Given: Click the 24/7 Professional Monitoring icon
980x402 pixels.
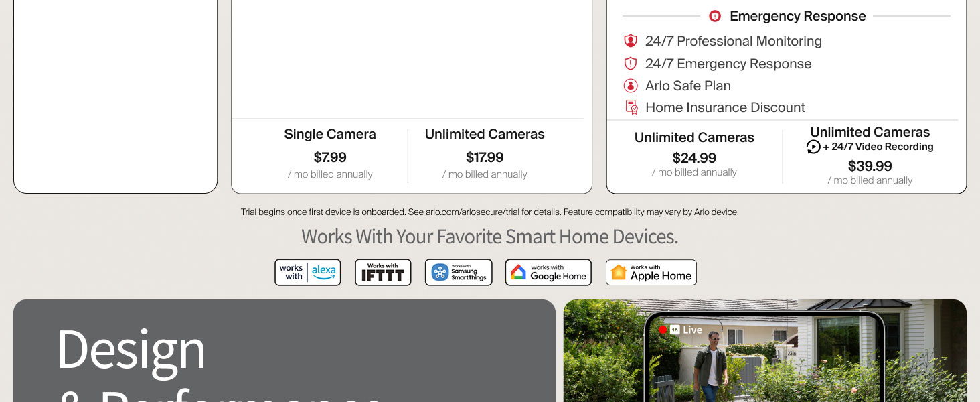Looking at the screenshot, I should tap(631, 41).
